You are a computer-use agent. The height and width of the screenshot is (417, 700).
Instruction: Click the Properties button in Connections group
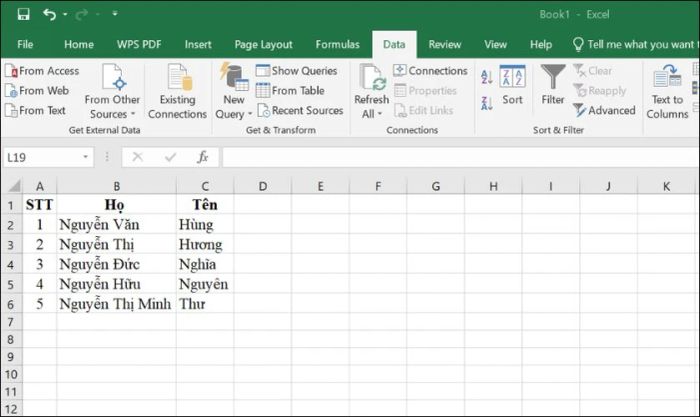[425, 91]
